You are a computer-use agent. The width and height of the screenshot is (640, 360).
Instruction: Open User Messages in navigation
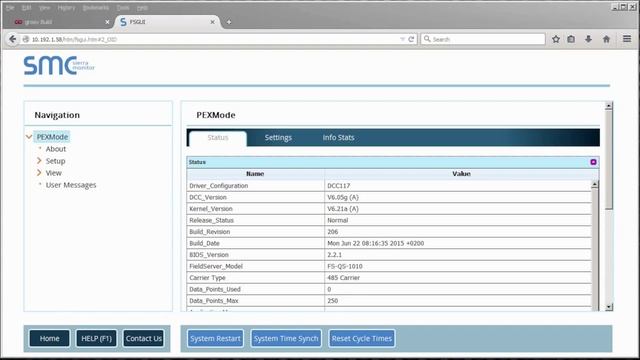tap(71, 185)
